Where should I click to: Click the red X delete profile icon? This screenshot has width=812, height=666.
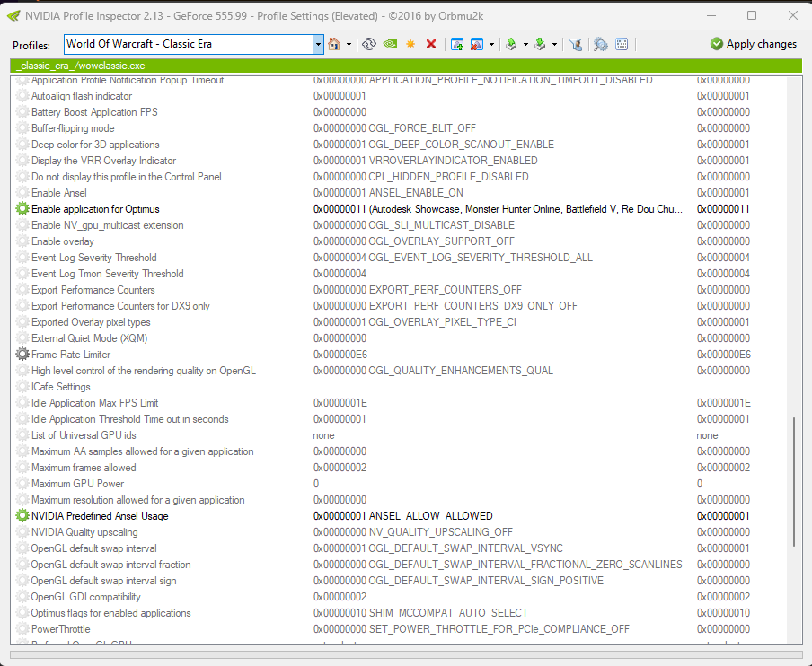coord(431,44)
